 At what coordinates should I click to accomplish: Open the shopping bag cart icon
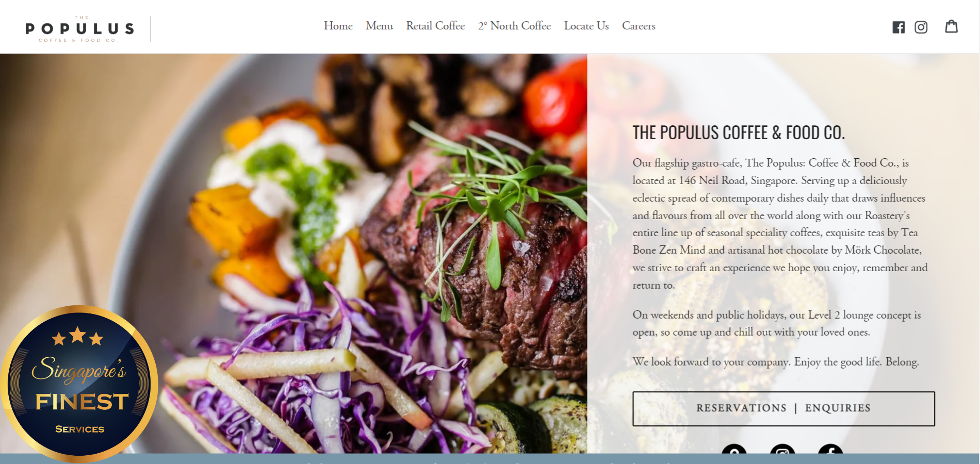[952, 26]
